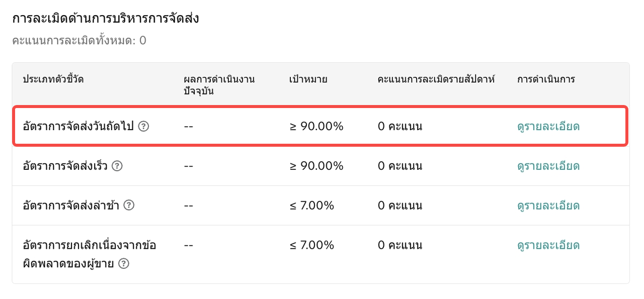Click ≥ 90.00% target in อัตราการจัดส่งวันถัดไป row

click(x=316, y=127)
